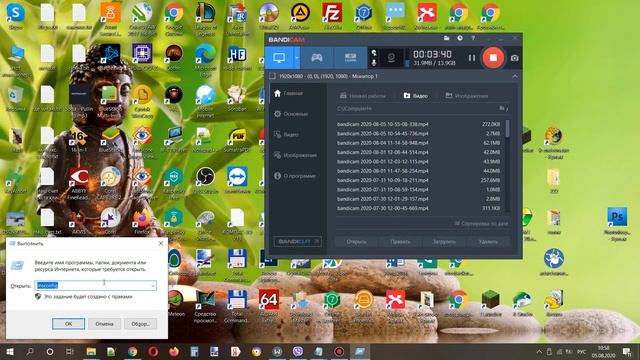The height and width of the screenshot is (360, 640).
Task: Open Opera from the taskbar
Action: tap(153, 351)
